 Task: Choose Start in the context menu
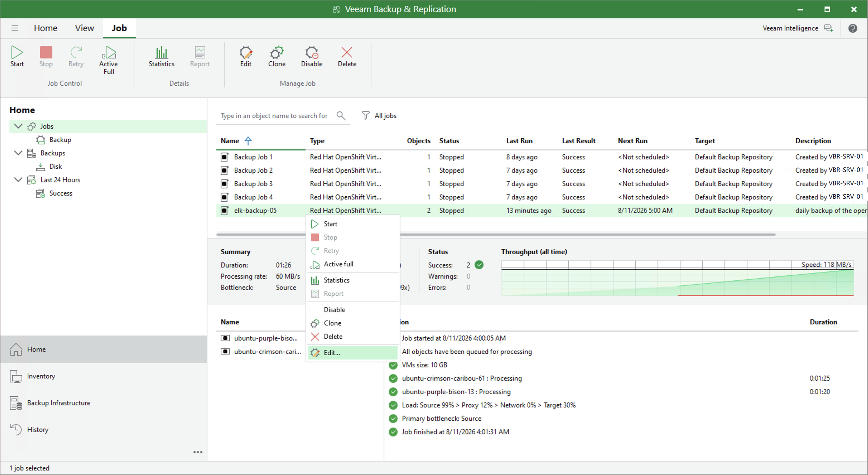click(353, 224)
